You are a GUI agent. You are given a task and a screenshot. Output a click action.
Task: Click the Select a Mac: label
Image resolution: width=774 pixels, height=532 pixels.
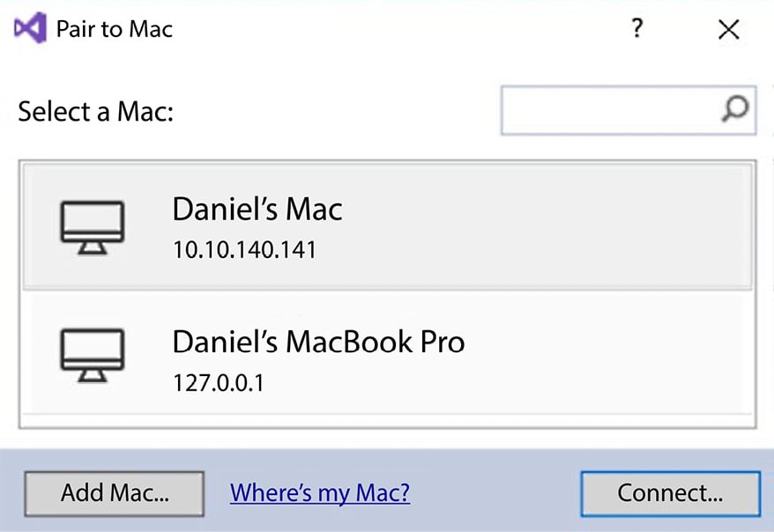(x=96, y=111)
